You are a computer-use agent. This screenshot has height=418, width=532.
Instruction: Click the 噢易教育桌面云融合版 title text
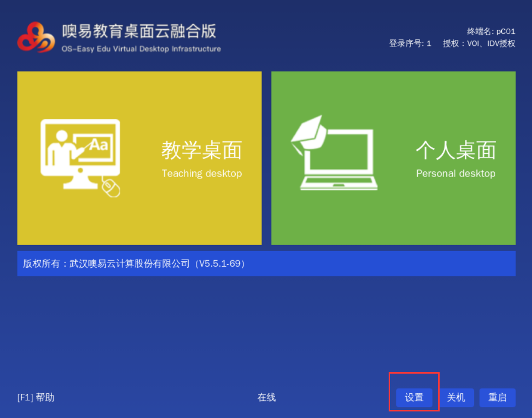[x=139, y=31]
